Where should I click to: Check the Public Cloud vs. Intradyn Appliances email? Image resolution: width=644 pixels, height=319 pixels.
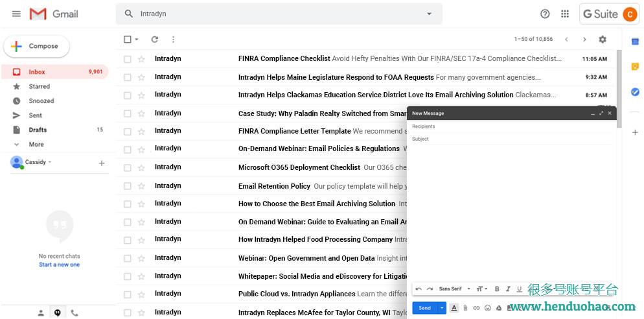click(x=128, y=294)
